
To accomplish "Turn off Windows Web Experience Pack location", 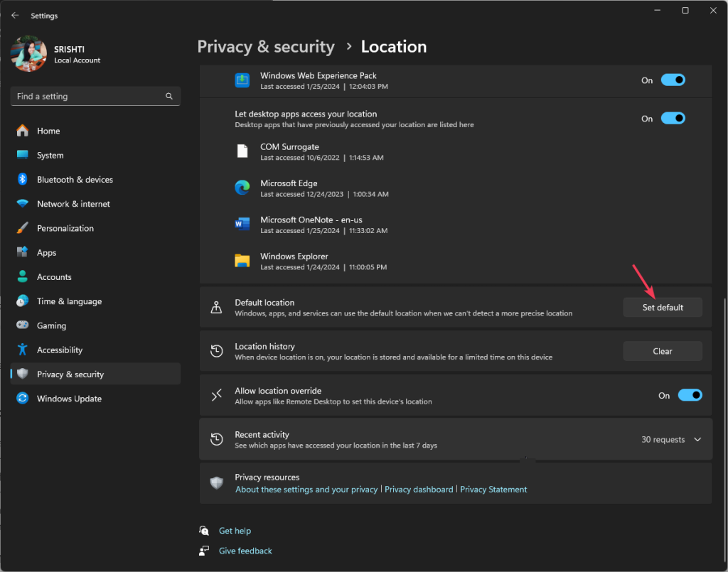I will point(673,80).
